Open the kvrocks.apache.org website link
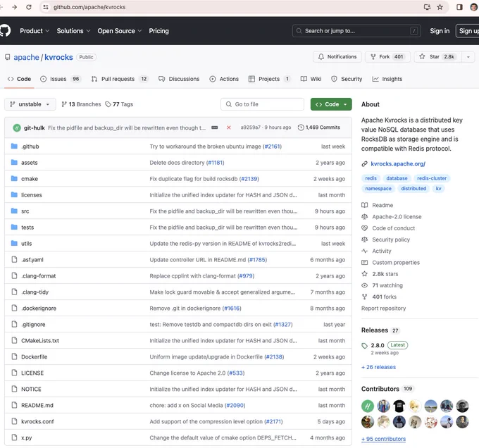Viewport: 479px width, 448px height. click(x=398, y=164)
